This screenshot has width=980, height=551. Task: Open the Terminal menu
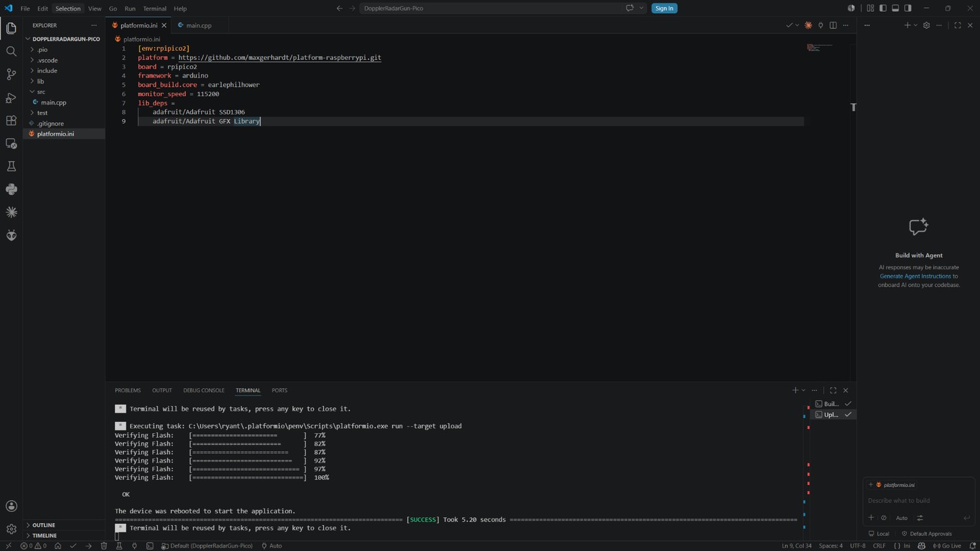point(155,8)
